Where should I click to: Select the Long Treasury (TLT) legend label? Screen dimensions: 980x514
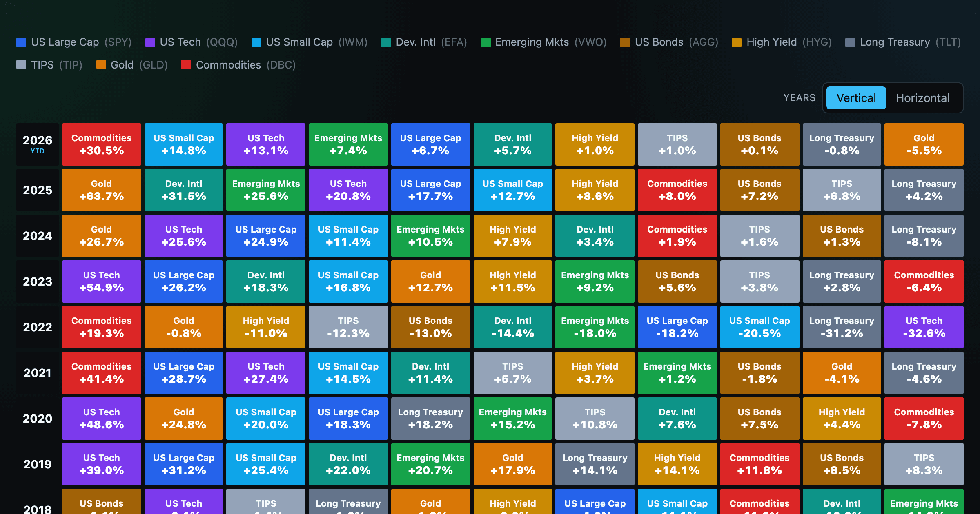[911, 42]
